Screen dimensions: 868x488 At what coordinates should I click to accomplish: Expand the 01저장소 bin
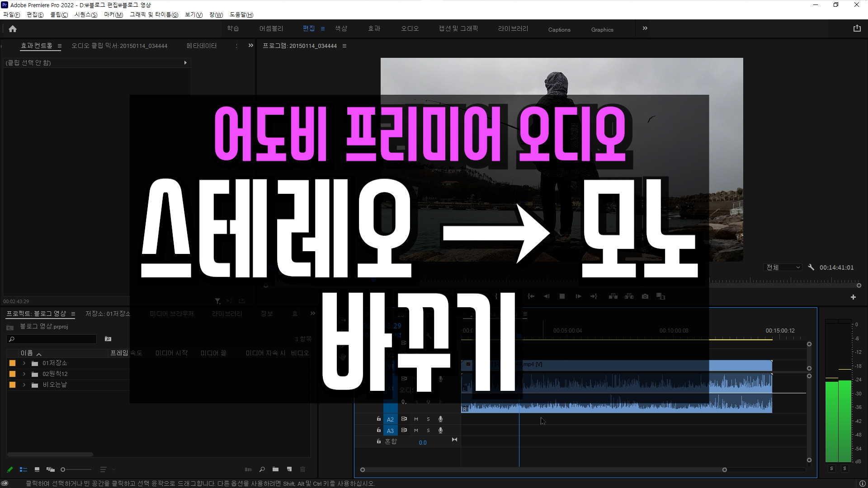(x=24, y=363)
